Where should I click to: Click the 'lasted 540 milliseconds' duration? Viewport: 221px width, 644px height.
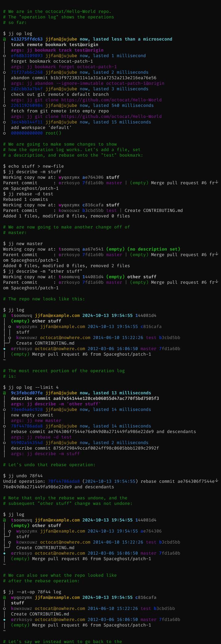(123, 105)
